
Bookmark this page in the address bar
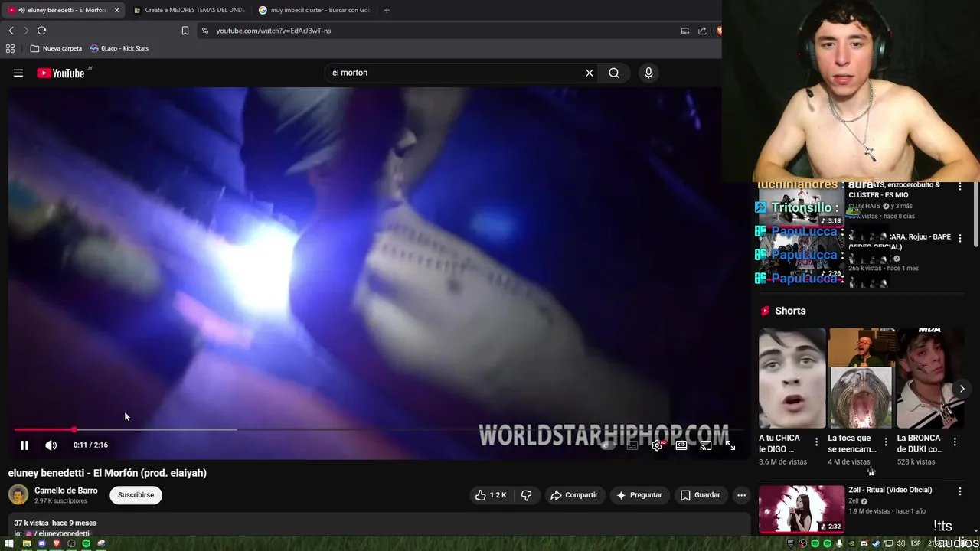185,31
